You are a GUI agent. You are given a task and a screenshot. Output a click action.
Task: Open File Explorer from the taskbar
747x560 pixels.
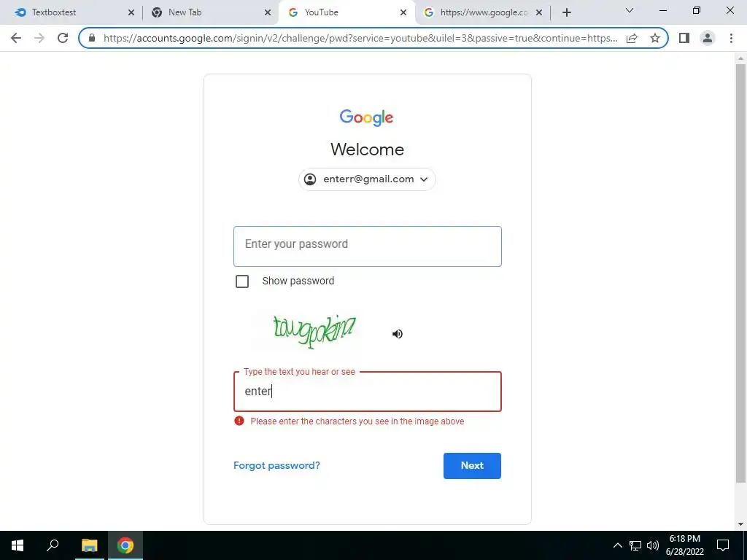point(89,545)
